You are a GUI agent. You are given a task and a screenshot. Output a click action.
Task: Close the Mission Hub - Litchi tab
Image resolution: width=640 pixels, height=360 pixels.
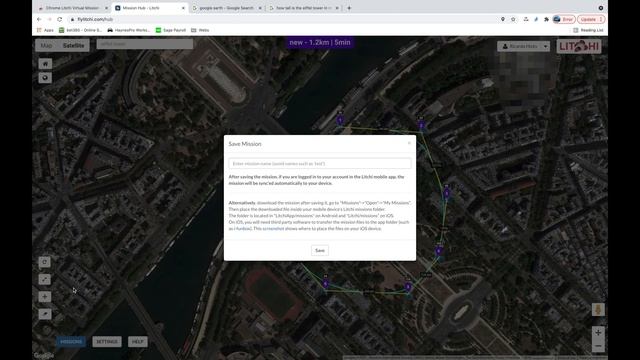pyautogui.click(x=183, y=8)
